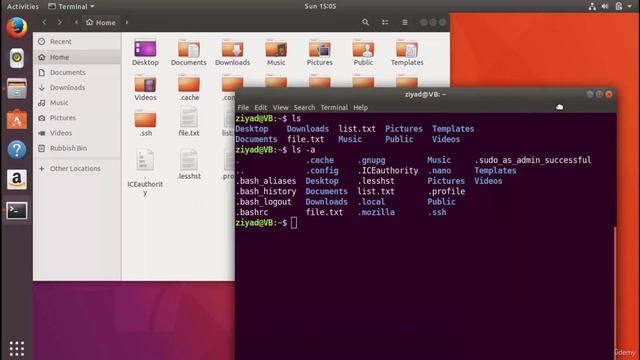Select the .lesshst file
640x360 pixels.
(x=189, y=165)
